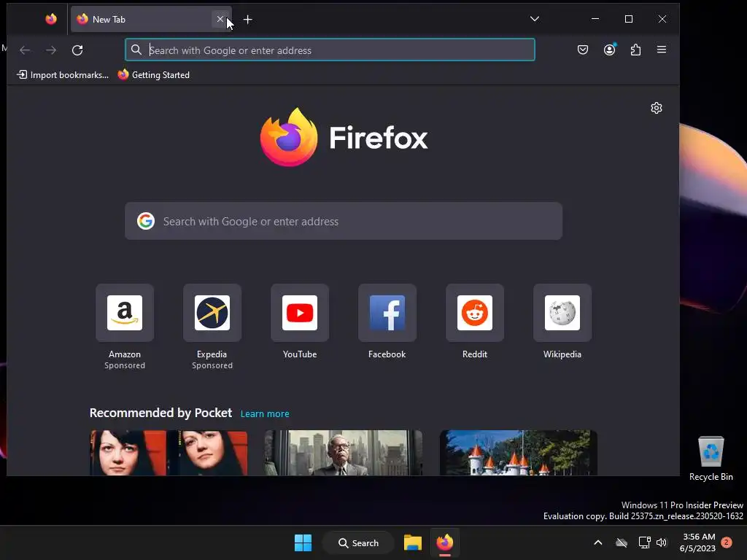The image size is (747, 560).
Task: Minimize the Firefox window
Action: (x=595, y=19)
